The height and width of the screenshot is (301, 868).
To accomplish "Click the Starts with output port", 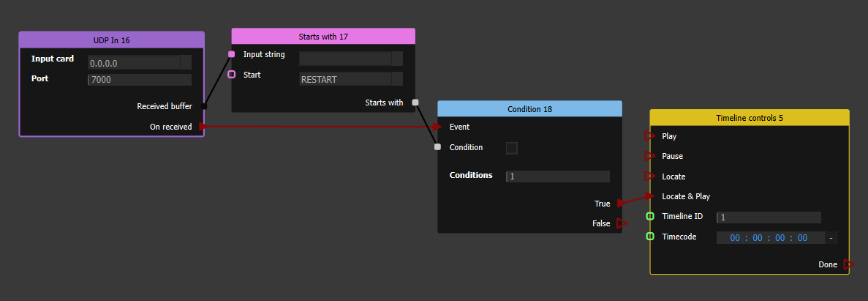I will (x=415, y=103).
